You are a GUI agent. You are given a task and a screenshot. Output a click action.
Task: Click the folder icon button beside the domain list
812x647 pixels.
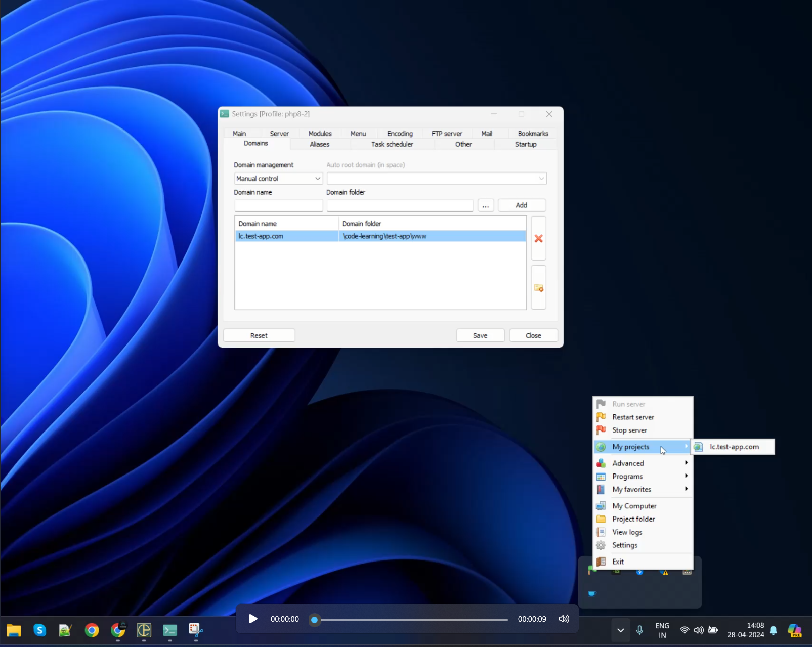pos(538,287)
